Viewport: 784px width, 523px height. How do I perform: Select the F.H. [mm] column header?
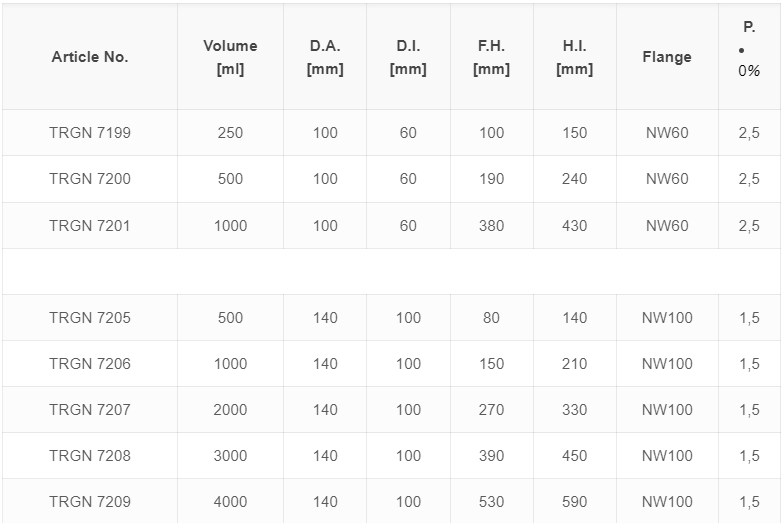[492, 57]
